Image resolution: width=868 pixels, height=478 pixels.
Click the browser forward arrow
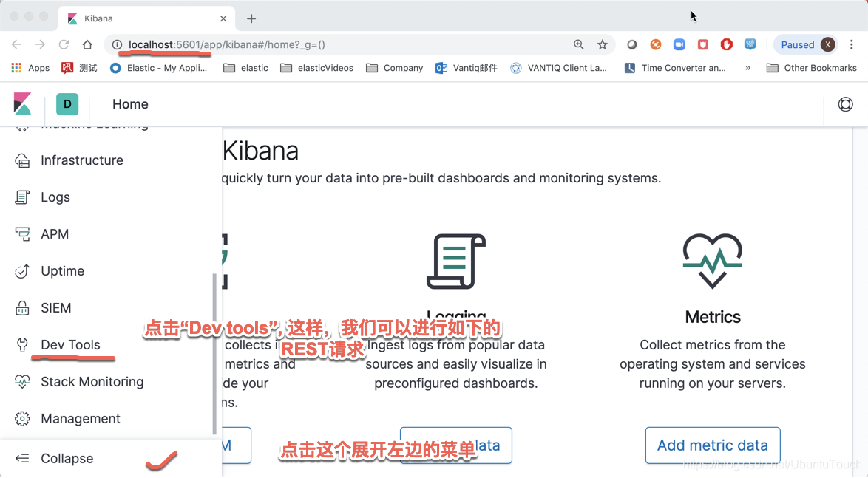pos(40,44)
